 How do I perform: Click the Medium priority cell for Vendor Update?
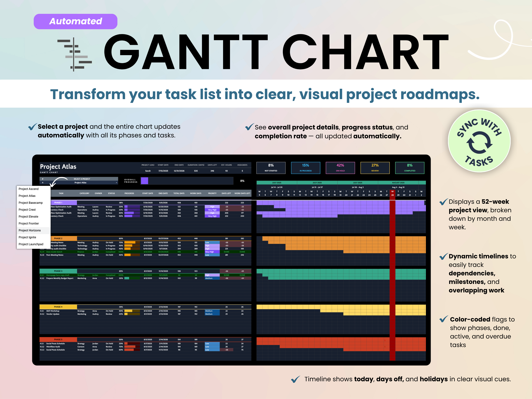(212, 314)
